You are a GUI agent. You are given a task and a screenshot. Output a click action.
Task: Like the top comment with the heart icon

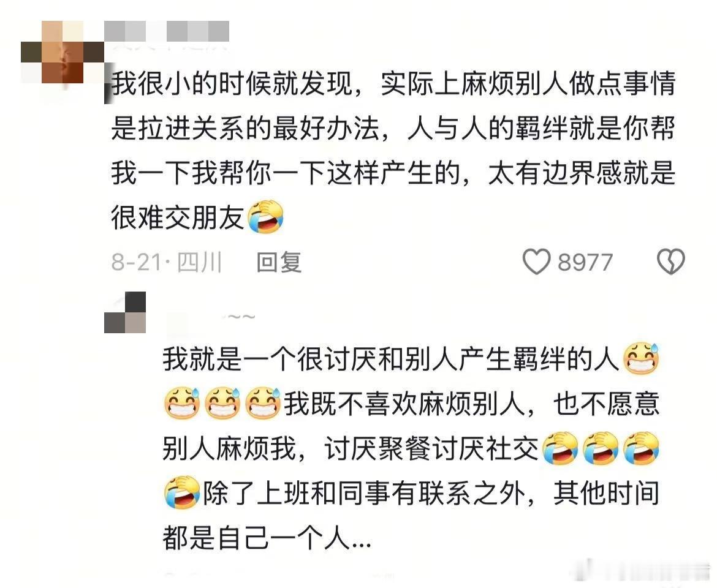tap(536, 262)
